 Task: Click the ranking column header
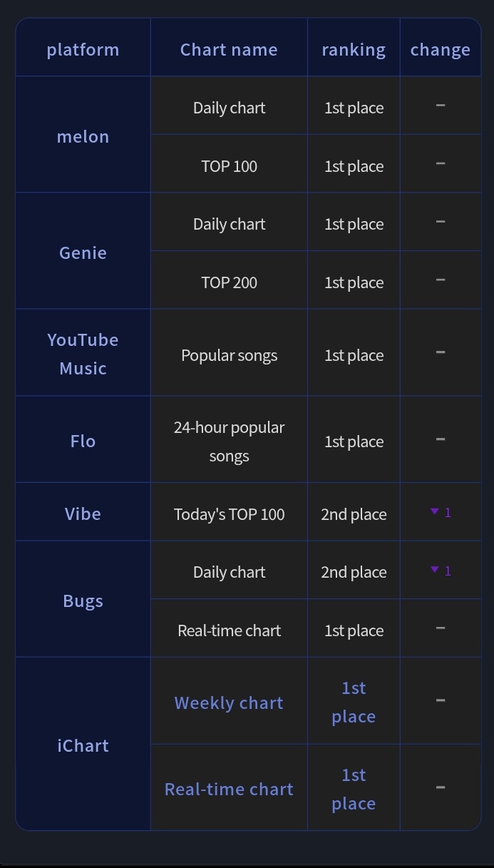pos(354,49)
